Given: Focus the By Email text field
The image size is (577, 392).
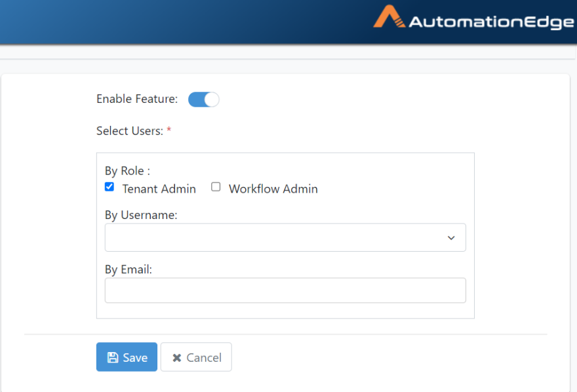Looking at the screenshot, I should pyautogui.click(x=285, y=290).
